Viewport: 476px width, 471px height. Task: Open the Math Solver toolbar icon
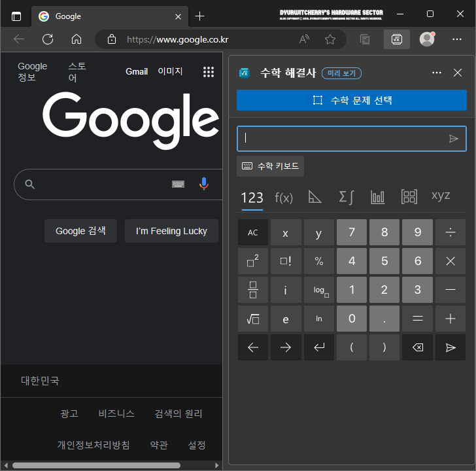396,39
